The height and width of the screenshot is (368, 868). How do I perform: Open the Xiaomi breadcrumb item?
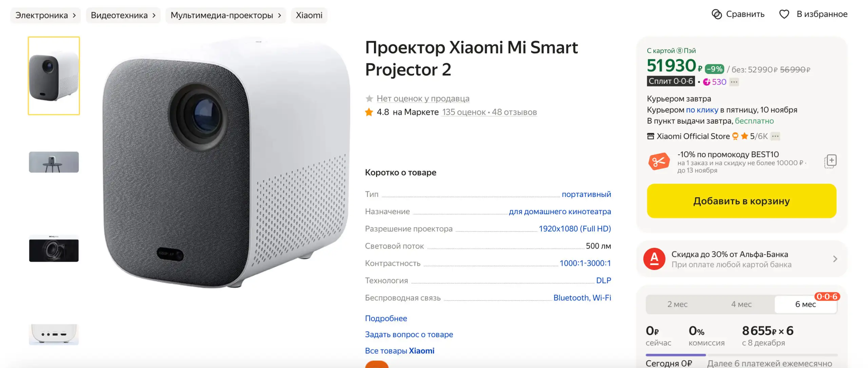point(309,15)
